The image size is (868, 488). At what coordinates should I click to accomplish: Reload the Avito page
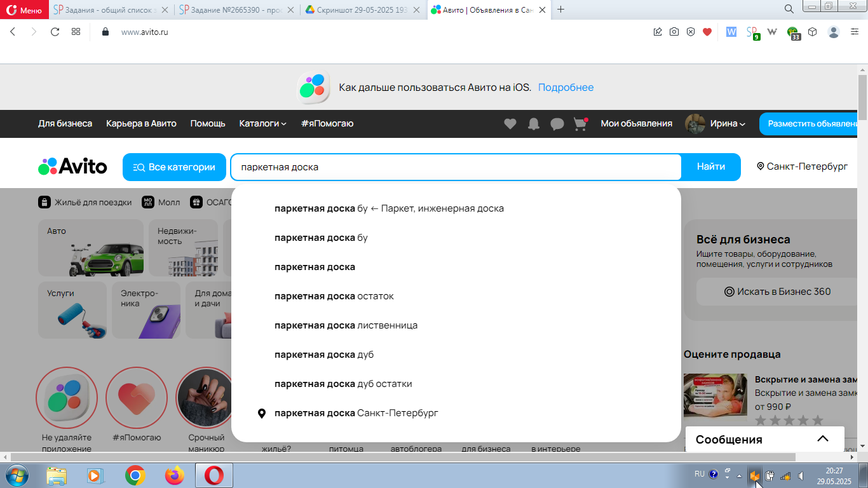click(x=55, y=32)
